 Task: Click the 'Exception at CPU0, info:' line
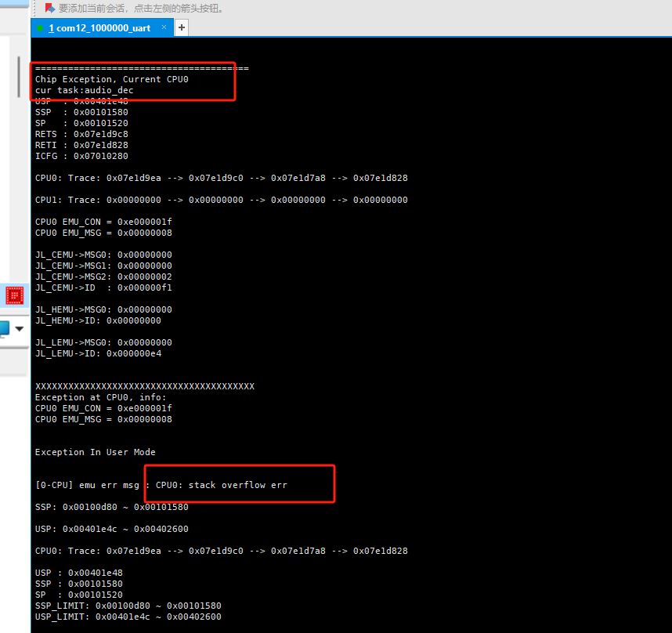101,397
